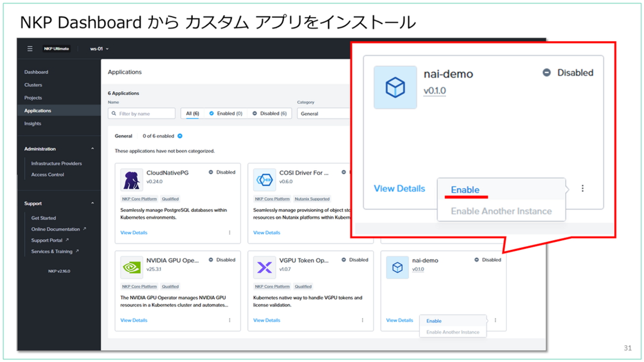644x362 pixels.
Task: Click the Disabled status on the CloudNativePG card
Action: [222, 172]
